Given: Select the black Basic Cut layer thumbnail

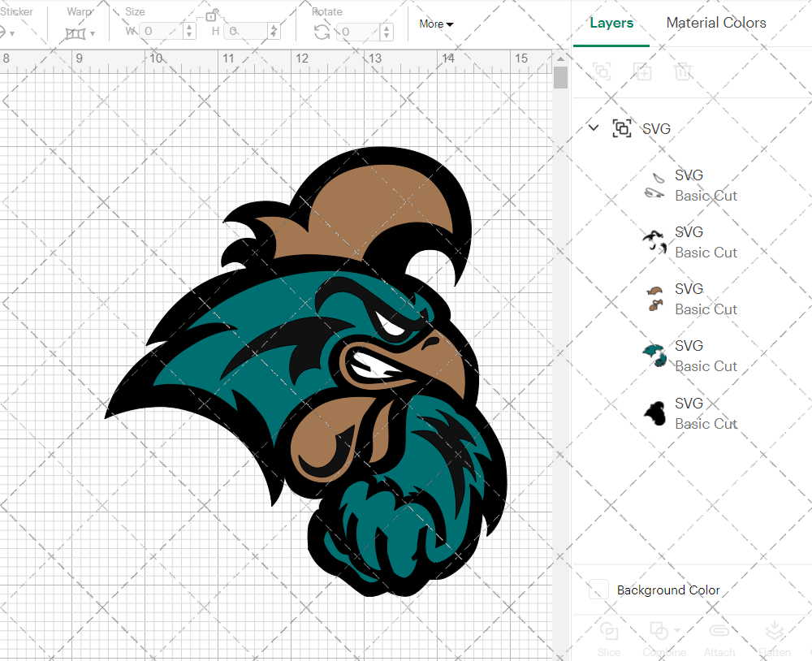Looking at the screenshot, I should (654, 413).
